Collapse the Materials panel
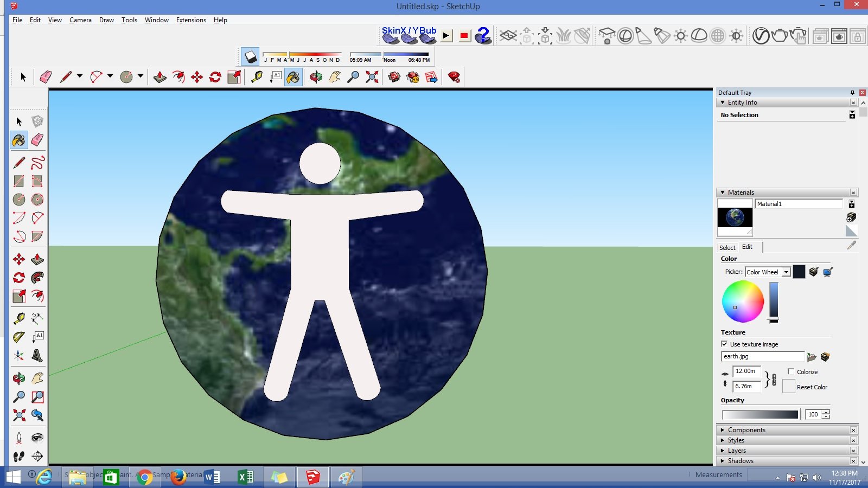Screen dimensions: 868x488 pyautogui.click(x=723, y=192)
